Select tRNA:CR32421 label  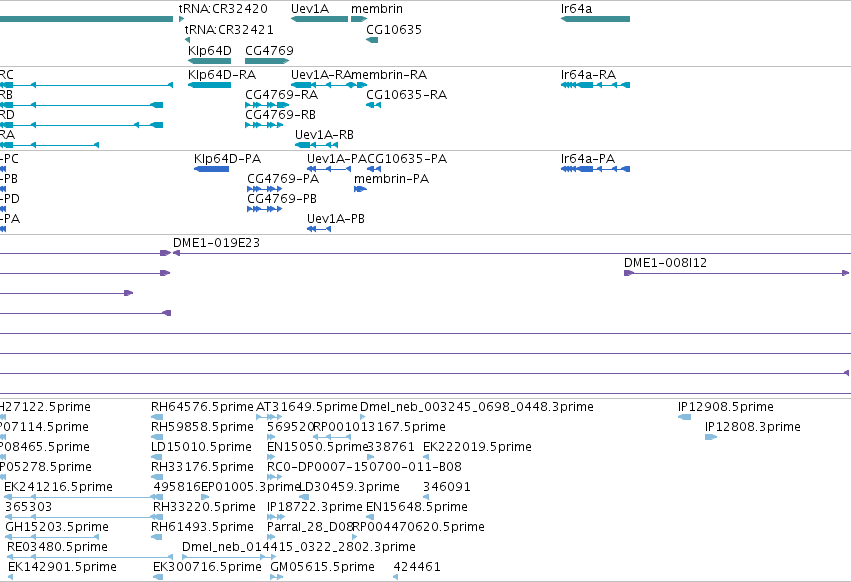point(229,29)
